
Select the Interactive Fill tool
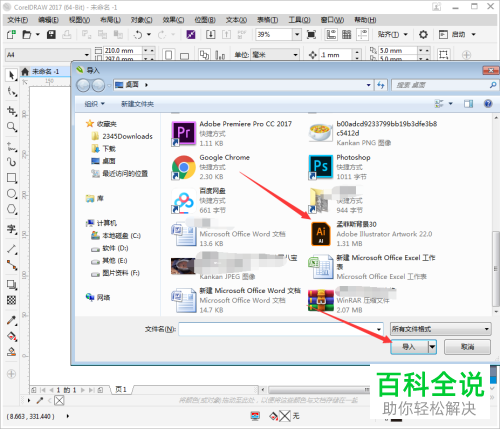point(12,336)
